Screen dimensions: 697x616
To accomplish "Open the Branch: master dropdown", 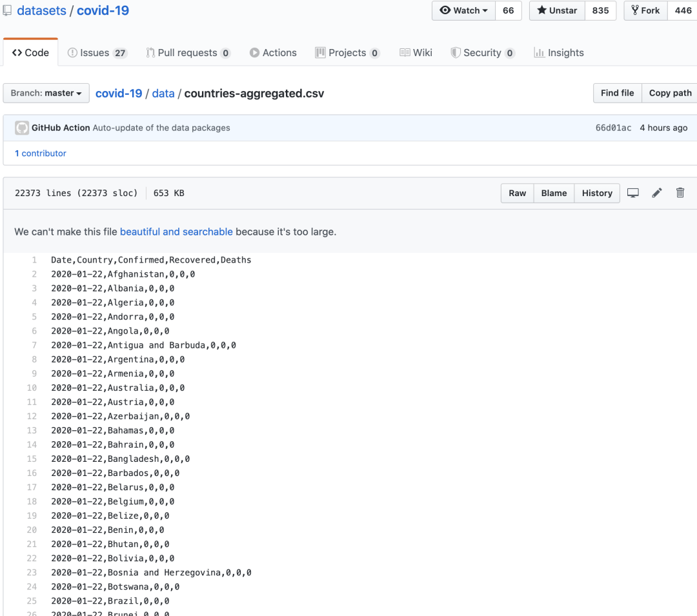I will click(x=46, y=94).
